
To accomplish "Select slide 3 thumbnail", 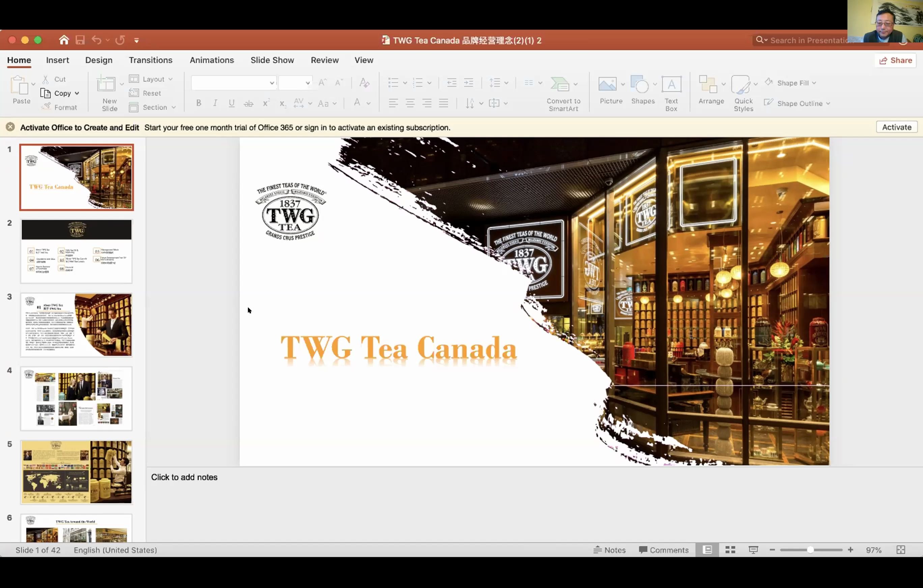I will pos(76,325).
